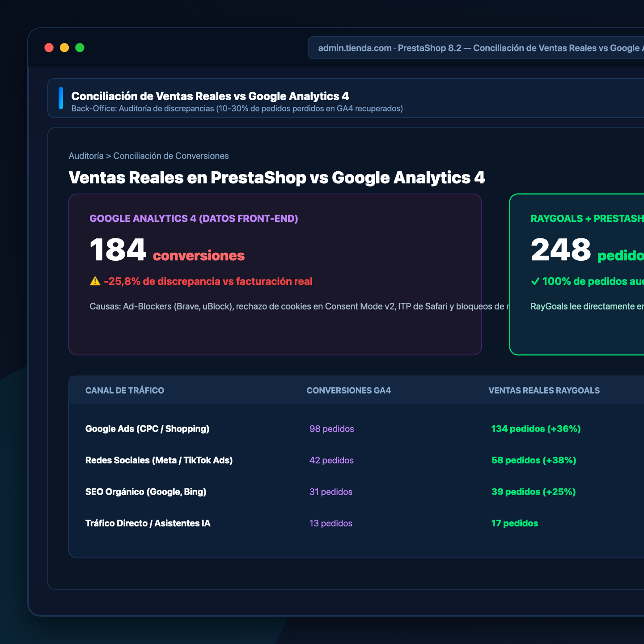Click the yellow minimize window dot

pos(64,48)
